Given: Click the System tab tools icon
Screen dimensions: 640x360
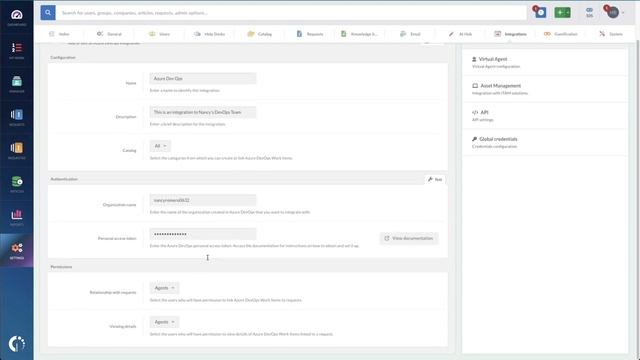Looking at the screenshot, I should tap(602, 34).
